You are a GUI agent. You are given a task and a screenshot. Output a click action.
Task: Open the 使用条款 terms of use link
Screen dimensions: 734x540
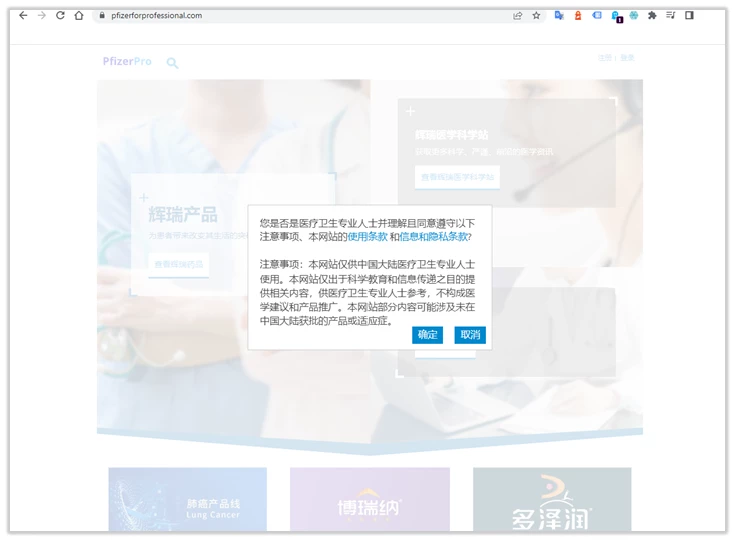pyautogui.click(x=367, y=237)
